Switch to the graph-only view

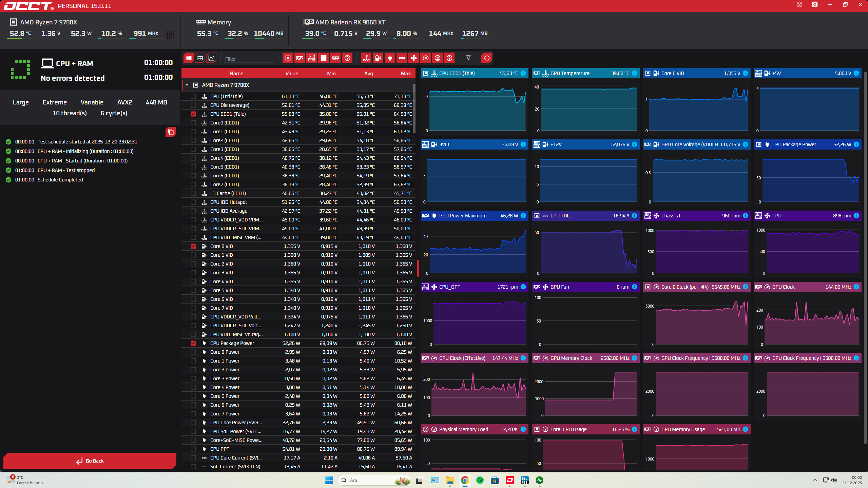[x=211, y=58]
